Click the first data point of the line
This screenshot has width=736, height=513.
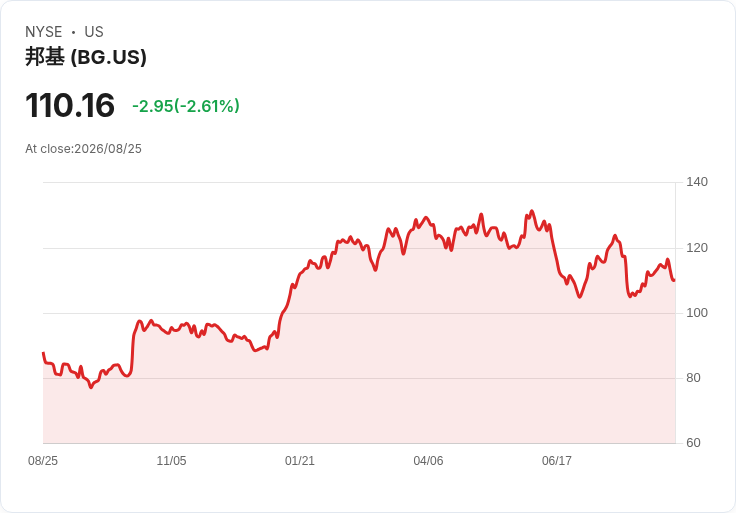[43, 353]
